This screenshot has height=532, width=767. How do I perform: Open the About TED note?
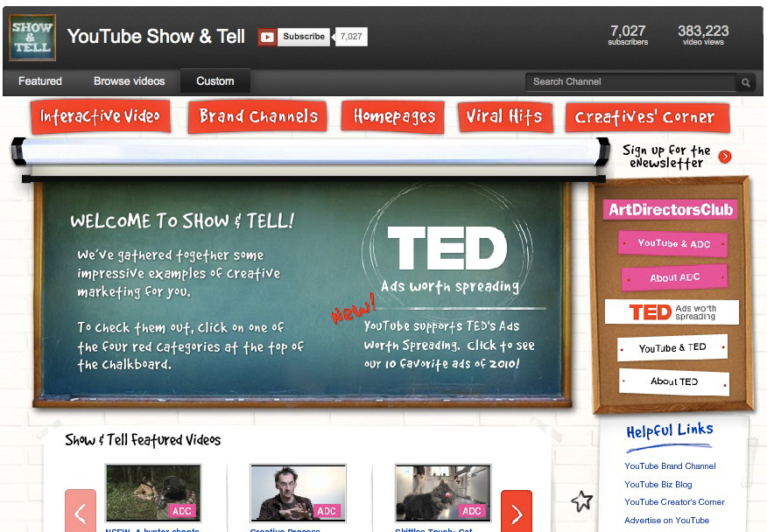coord(674,381)
